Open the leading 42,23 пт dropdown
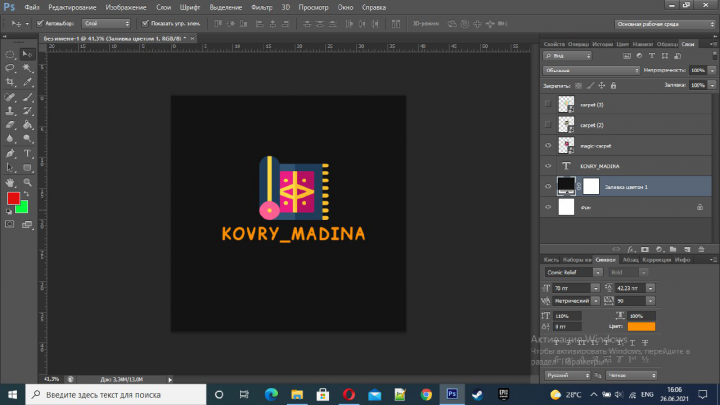The width and height of the screenshot is (720, 405). click(x=650, y=288)
